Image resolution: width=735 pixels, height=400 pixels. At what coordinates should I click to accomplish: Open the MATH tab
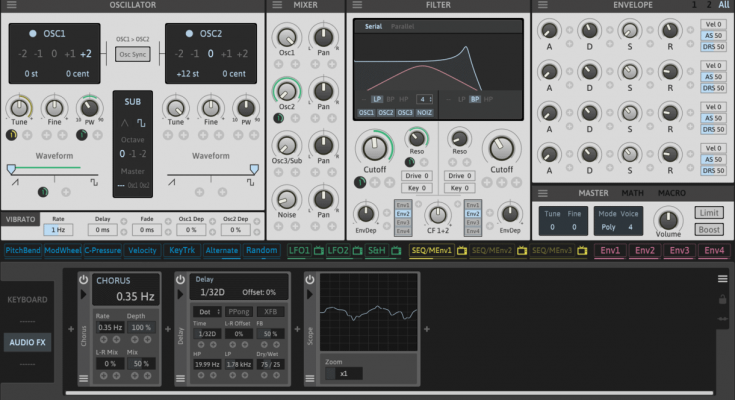click(632, 193)
